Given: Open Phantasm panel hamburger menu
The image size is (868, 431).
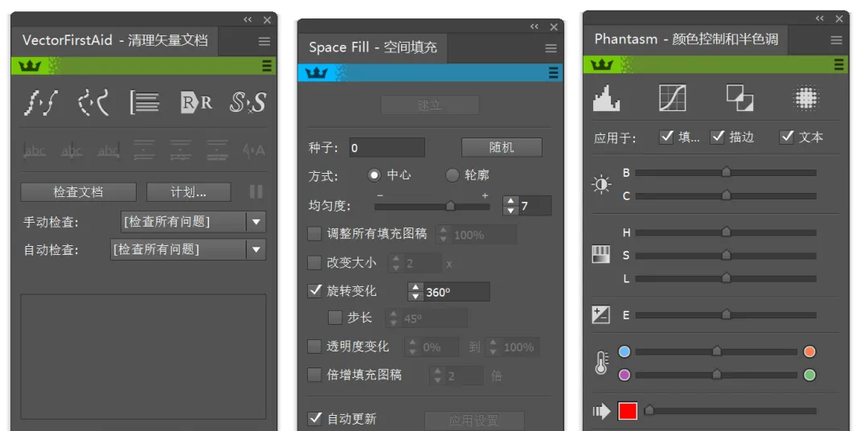Looking at the screenshot, I should tap(837, 40).
